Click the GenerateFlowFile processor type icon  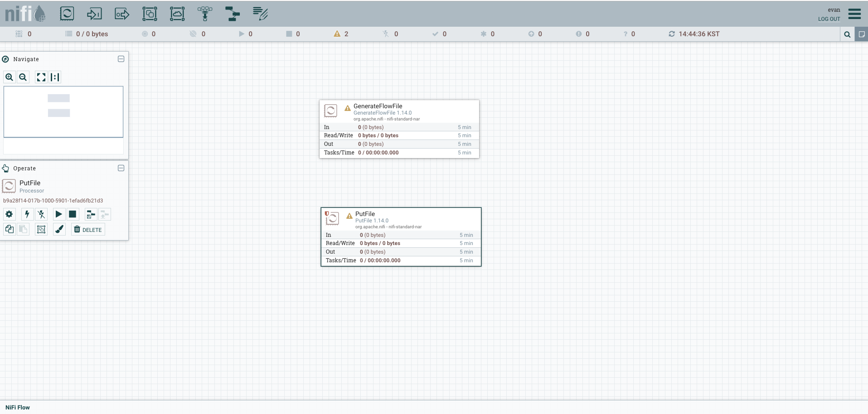tap(330, 111)
